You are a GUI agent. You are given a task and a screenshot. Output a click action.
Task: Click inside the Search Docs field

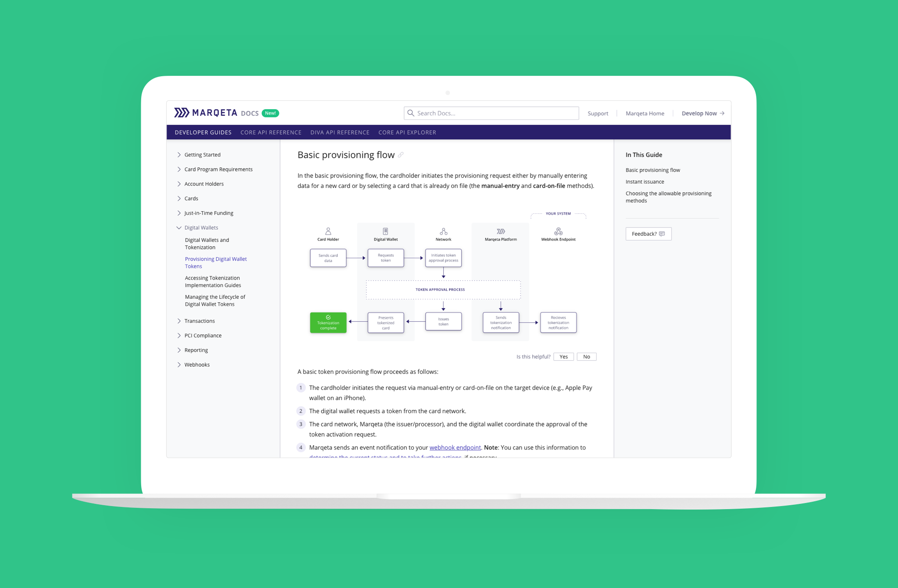[491, 113]
